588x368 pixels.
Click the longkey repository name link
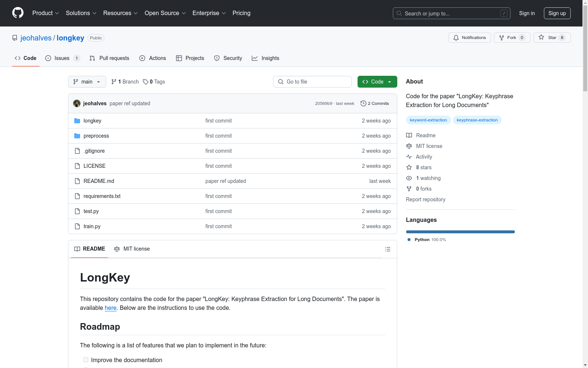71,38
